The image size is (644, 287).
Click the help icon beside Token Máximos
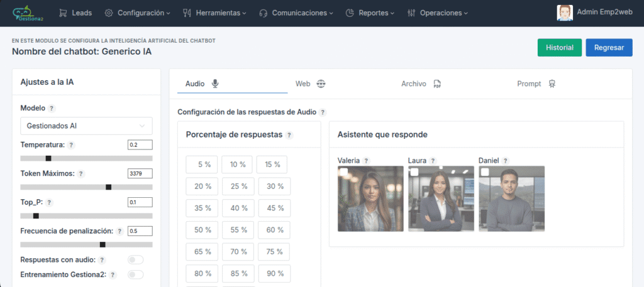click(82, 174)
